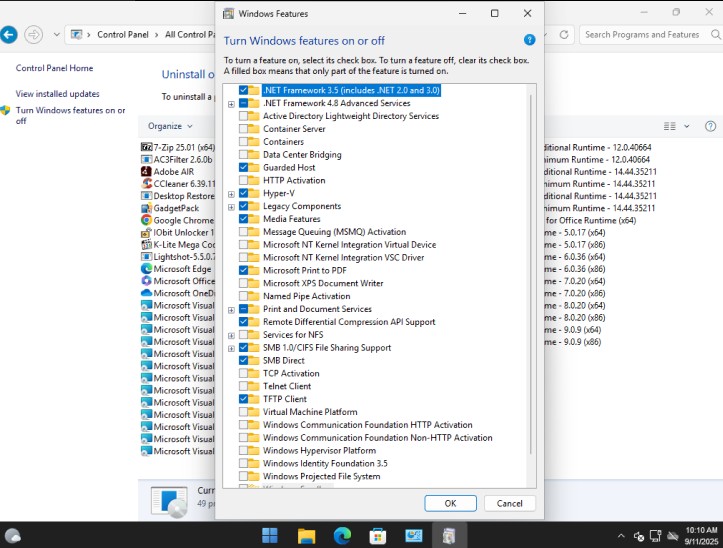Open the Windows Start button

coord(270,536)
